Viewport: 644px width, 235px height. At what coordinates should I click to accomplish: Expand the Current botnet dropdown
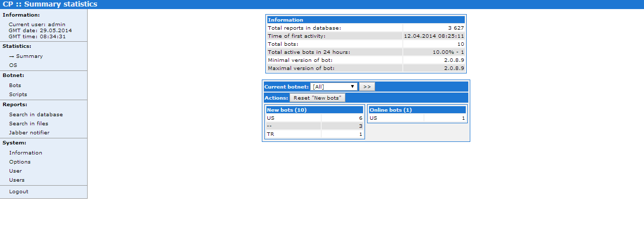pos(334,87)
